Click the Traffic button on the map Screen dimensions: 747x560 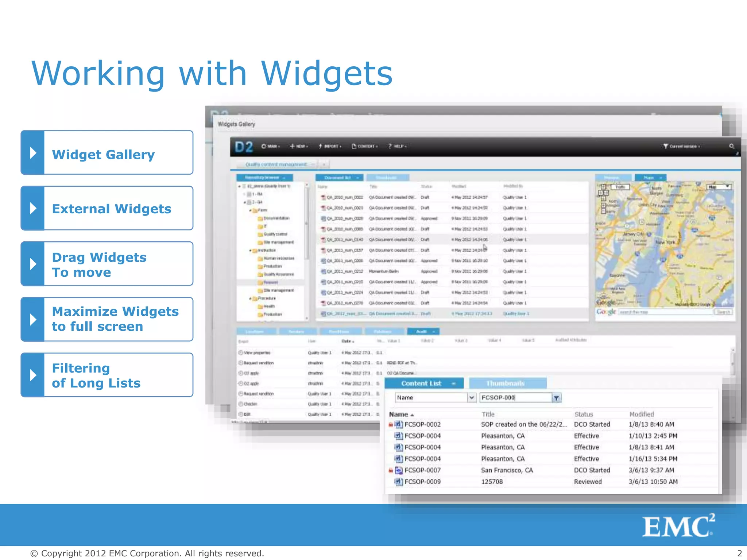click(x=620, y=187)
